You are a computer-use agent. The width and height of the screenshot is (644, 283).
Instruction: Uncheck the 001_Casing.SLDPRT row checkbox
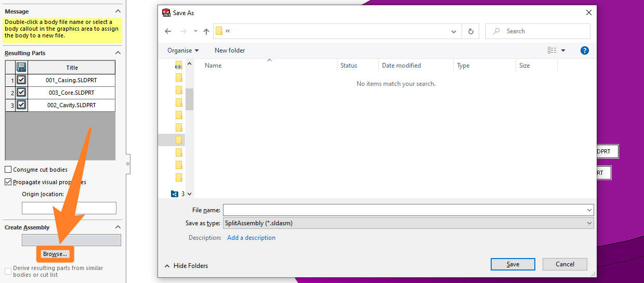21,80
